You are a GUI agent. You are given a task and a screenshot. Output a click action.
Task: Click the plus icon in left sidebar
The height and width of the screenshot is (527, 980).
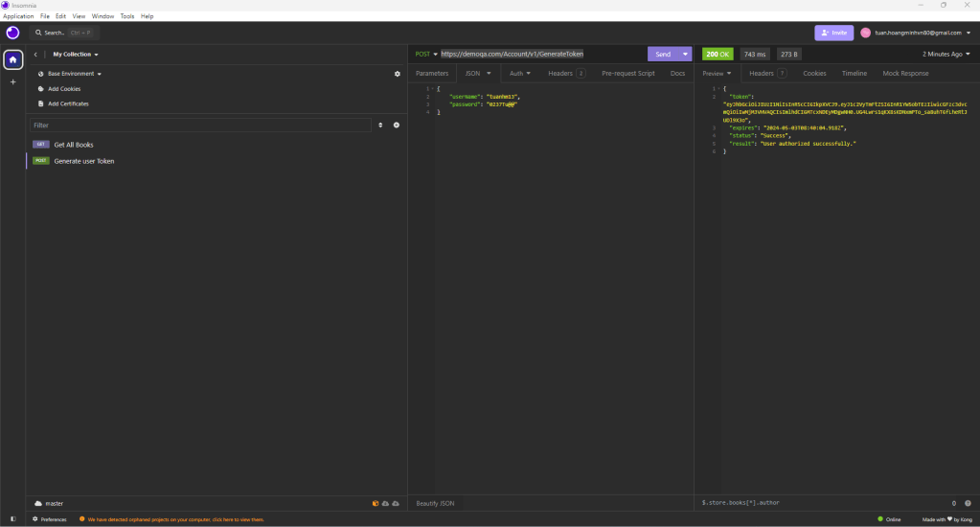tap(12, 82)
